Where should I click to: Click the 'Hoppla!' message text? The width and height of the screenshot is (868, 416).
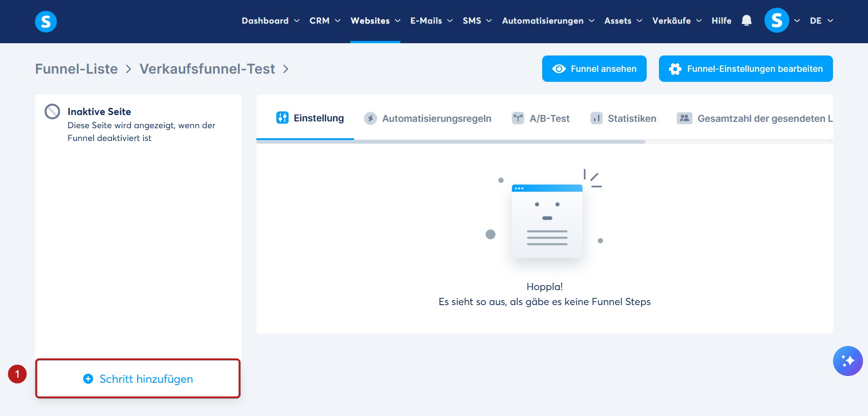pyautogui.click(x=544, y=286)
